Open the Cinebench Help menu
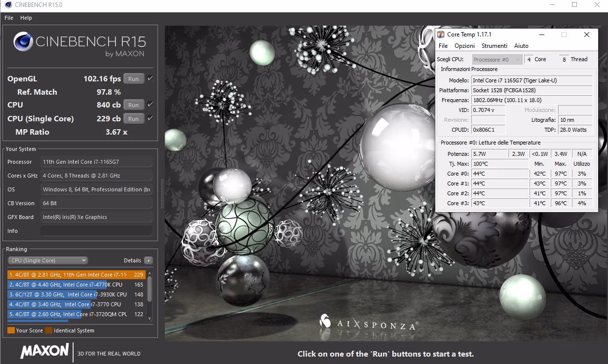The height and width of the screenshot is (364, 608). click(26, 18)
